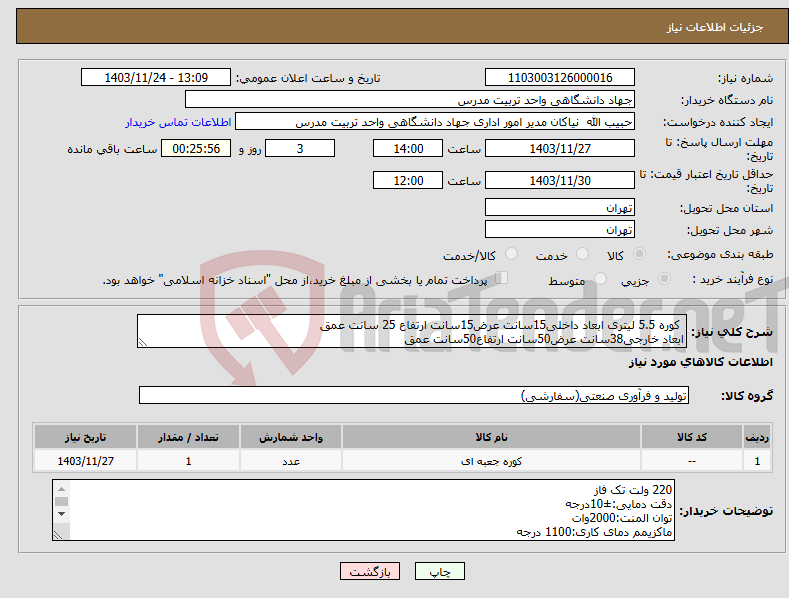
Task: Click the کوره جعبه ای item cell
Action: tap(491, 461)
